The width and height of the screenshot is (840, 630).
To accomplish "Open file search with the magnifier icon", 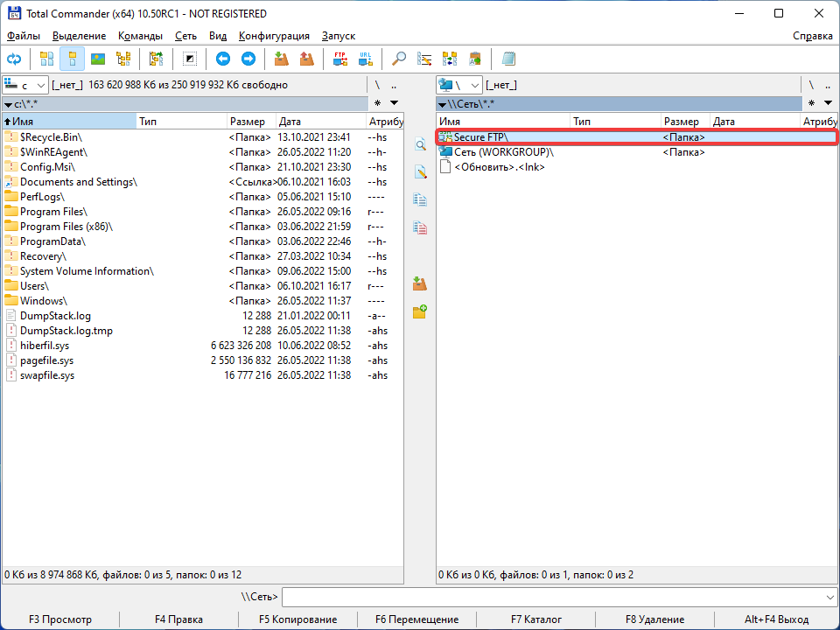I will pos(399,59).
